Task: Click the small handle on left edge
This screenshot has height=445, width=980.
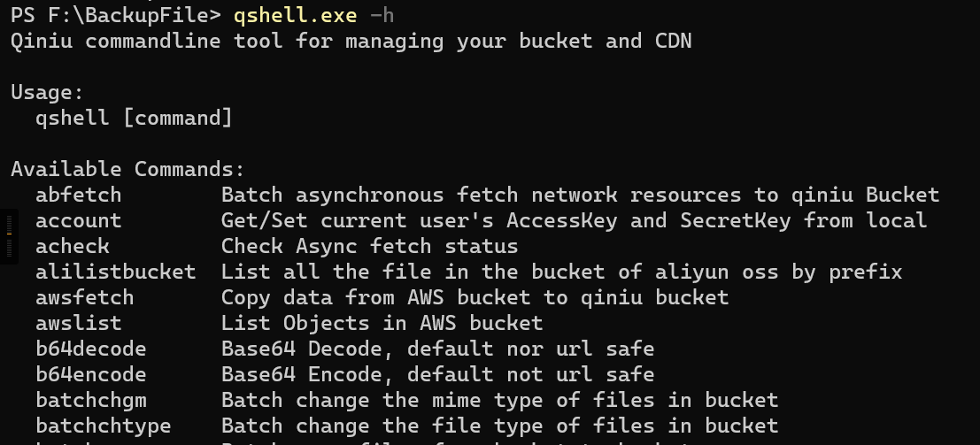Action: click(x=9, y=236)
